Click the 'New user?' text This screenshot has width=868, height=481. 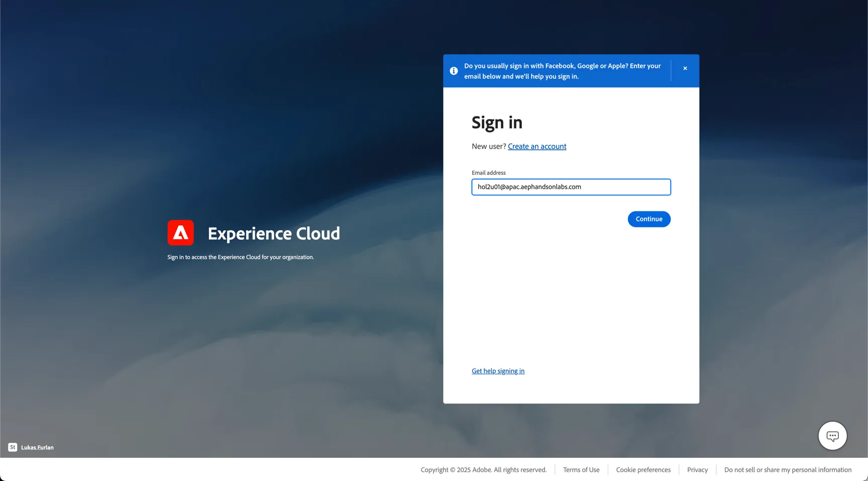pyautogui.click(x=489, y=146)
